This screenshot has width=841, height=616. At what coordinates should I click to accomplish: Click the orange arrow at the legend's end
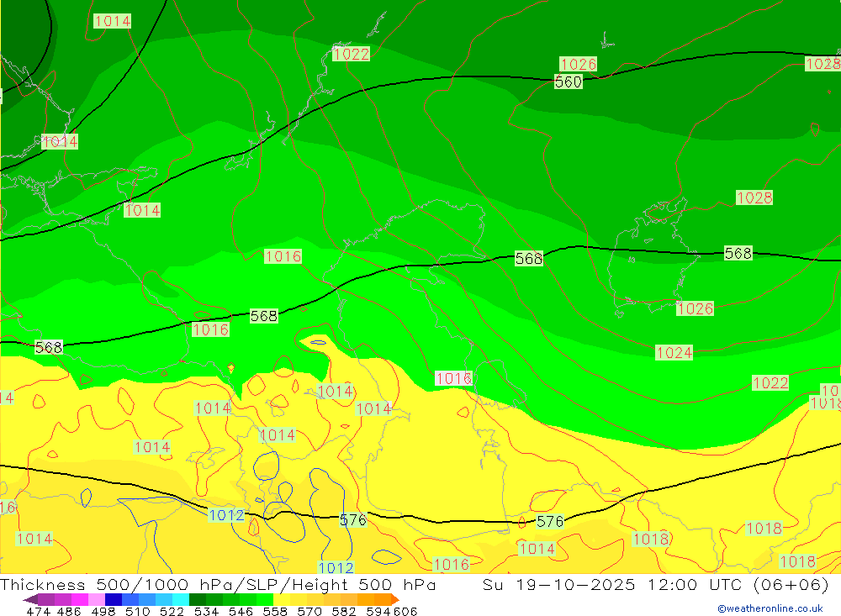coord(395,599)
